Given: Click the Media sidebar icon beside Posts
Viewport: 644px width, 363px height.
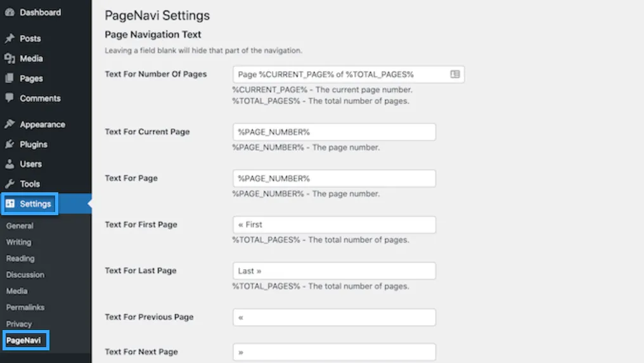Looking at the screenshot, I should (x=10, y=58).
